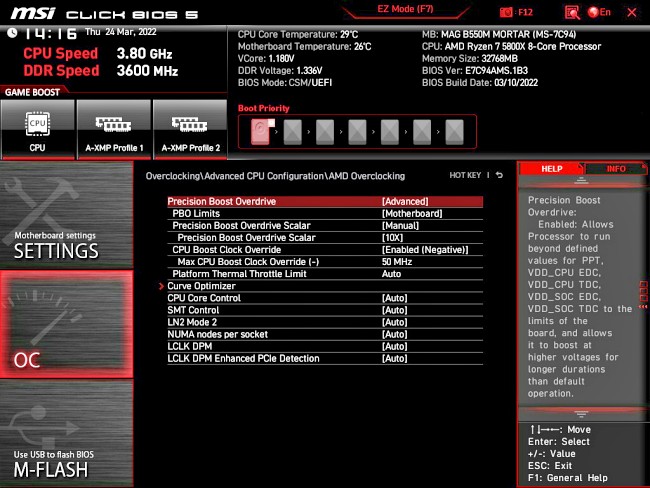Open the SETTINGS motherboard settings section
Screen dimensions: 650x488
click(66, 214)
